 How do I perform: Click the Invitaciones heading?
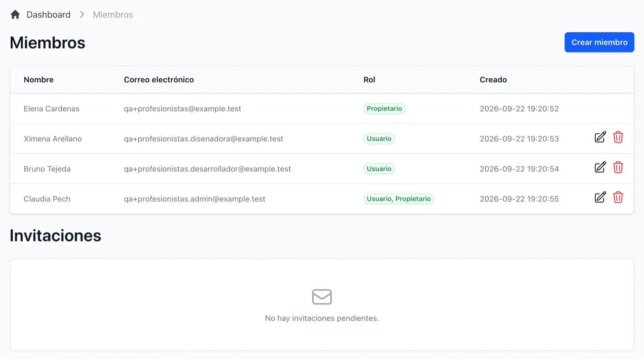pos(55,236)
